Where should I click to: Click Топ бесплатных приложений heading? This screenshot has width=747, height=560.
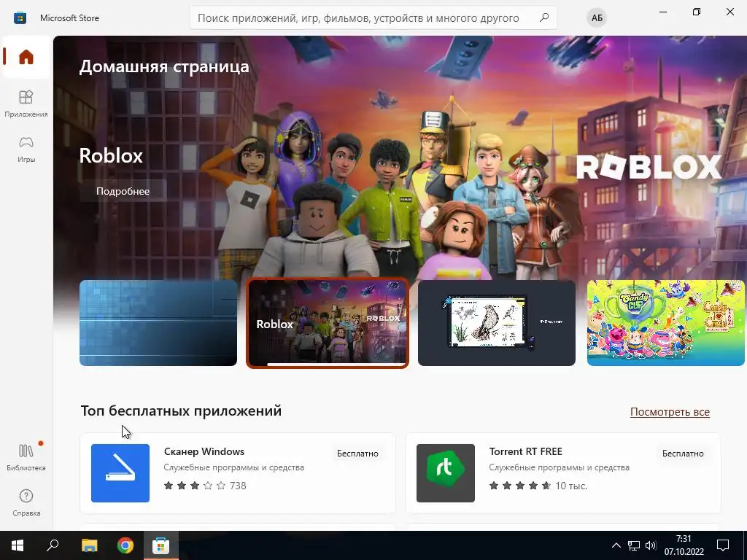coord(181,411)
